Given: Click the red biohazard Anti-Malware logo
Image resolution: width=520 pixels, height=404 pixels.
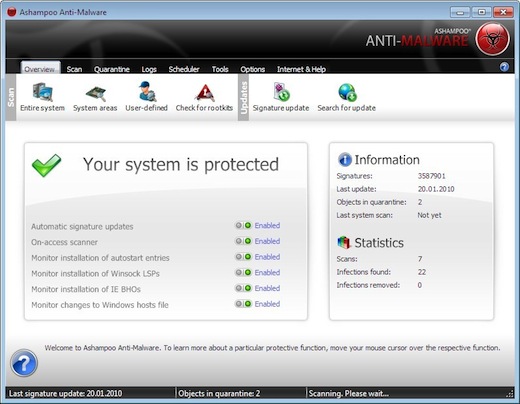Looking at the screenshot, I should click(493, 39).
